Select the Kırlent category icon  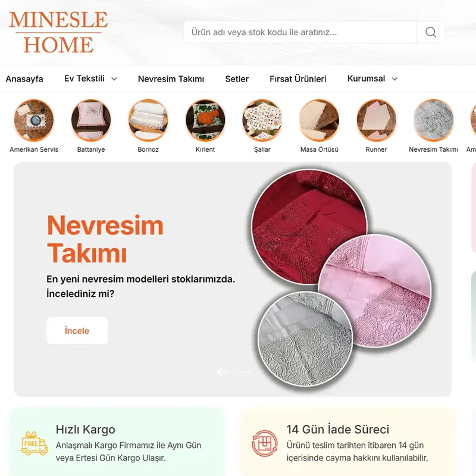click(205, 120)
